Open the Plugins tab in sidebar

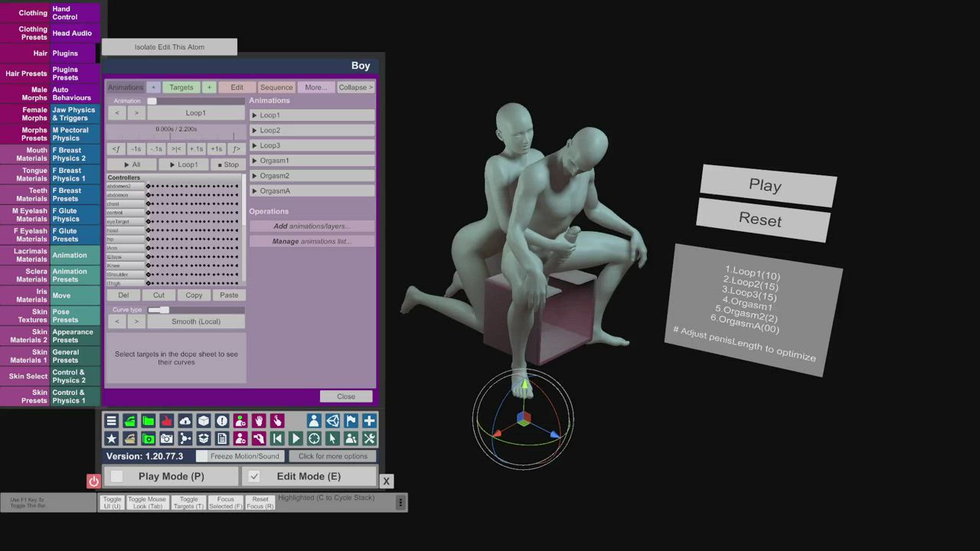(x=73, y=54)
